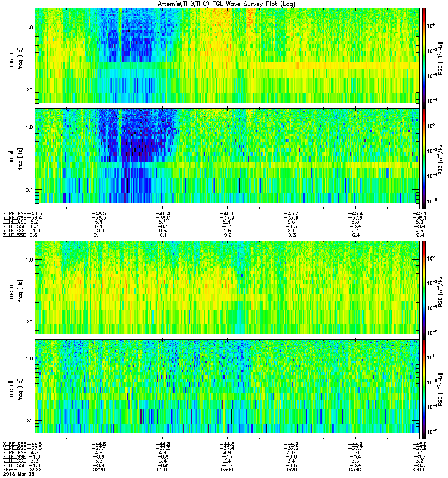Click the THB X_RE_GSE value -46.1
This screenshot has width=448, height=478.
pos(227,213)
